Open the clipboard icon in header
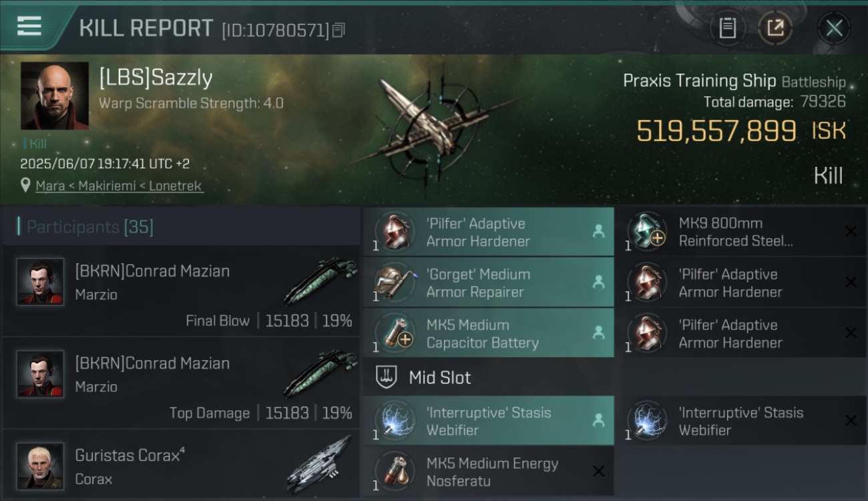The height and width of the screenshot is (501, 868). click(x=727, y=28)
